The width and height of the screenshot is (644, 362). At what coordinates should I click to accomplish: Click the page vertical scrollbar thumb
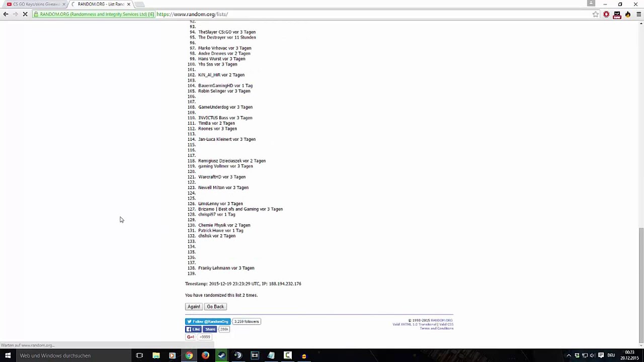640,285
